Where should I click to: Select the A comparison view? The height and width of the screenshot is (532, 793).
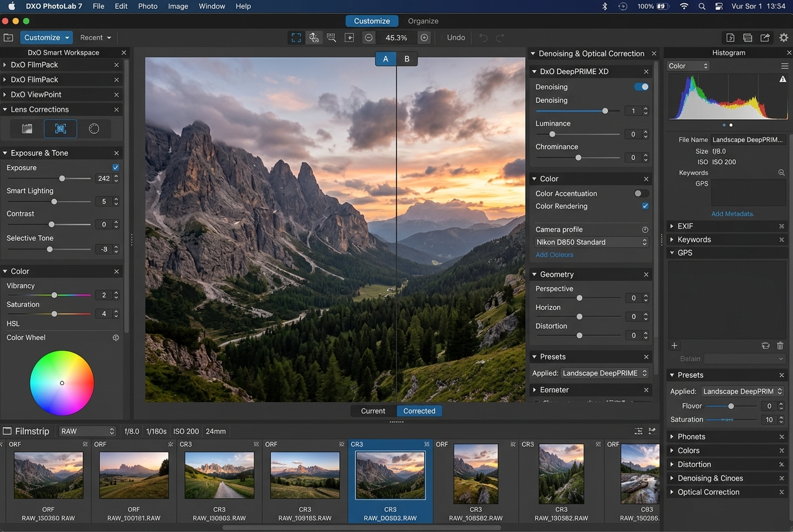tap(386, 59)
